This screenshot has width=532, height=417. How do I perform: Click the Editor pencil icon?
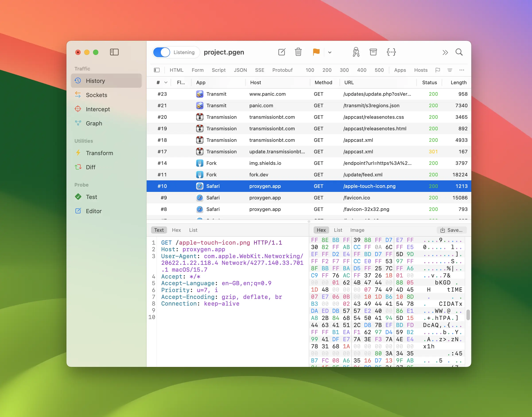[x=78, y=211]
